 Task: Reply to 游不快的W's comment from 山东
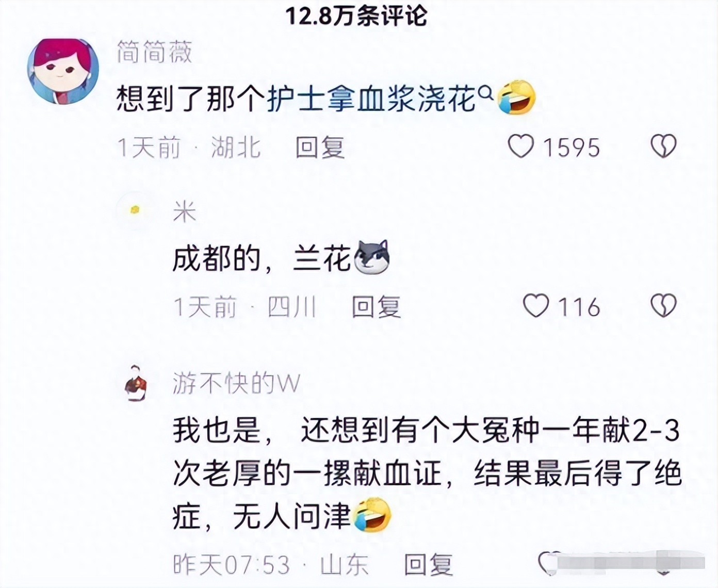428,564
